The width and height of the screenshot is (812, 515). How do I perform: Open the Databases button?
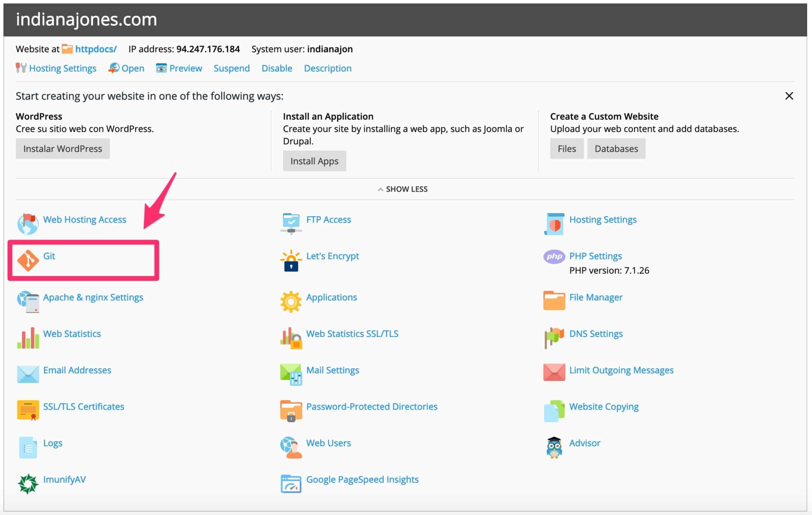click(x=616, y=149)
